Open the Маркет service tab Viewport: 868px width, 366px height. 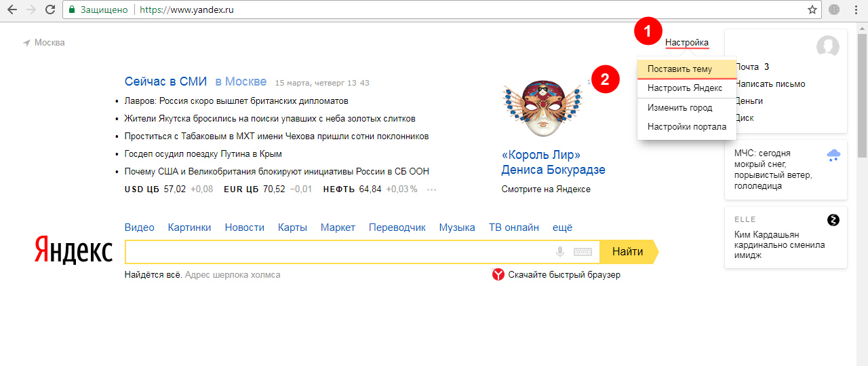338,227
